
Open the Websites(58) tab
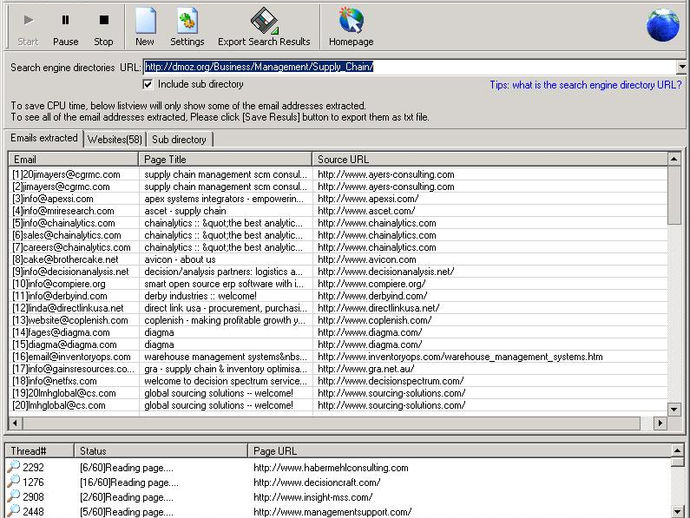coord(114,140)
